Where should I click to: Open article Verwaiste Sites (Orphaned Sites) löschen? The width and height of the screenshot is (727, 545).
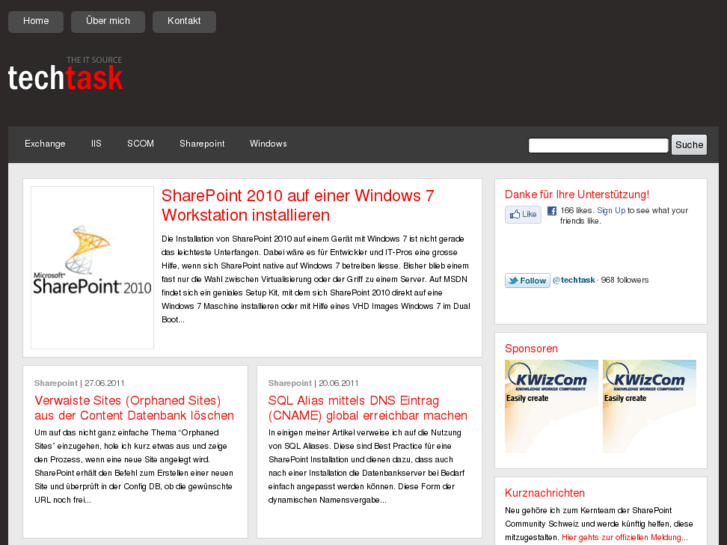pos(134,408)
